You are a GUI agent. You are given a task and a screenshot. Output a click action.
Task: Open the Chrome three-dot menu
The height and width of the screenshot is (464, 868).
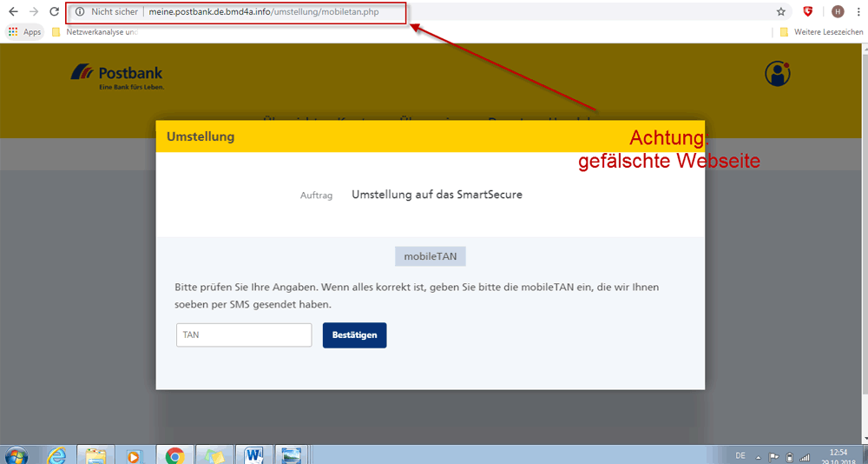point(857,11)
